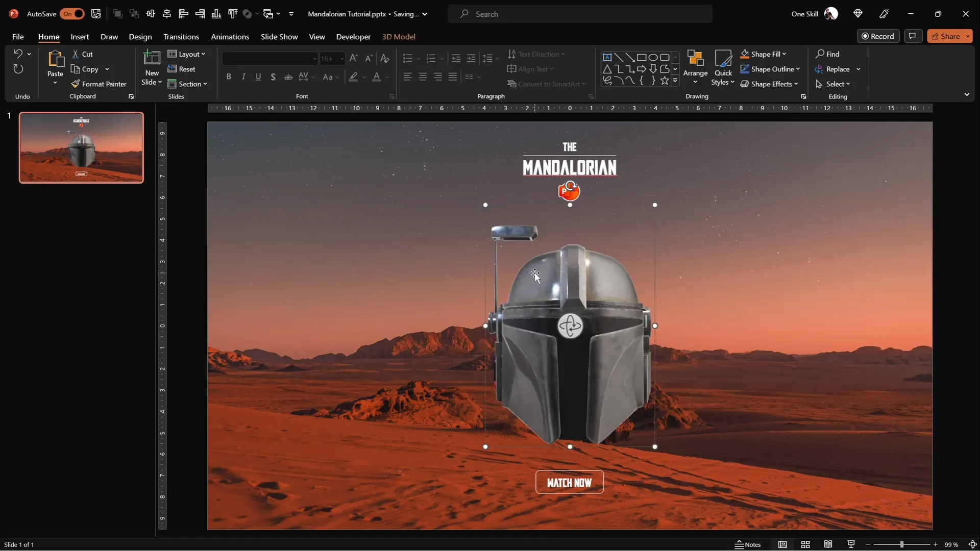Switch to Reading View
980x551 pixels.
tap(828, 544)
